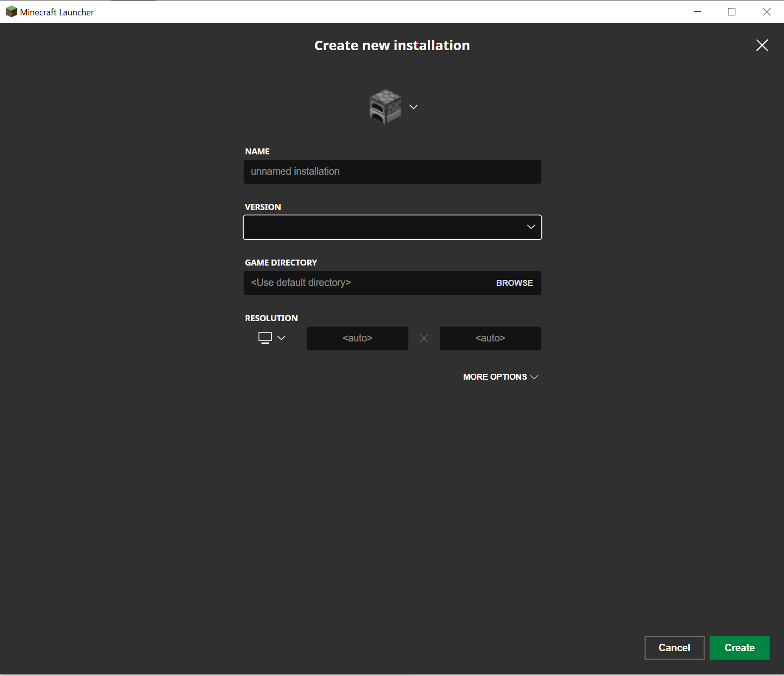Open the resolution presets monitor dropdown
The height and width of the screenshot is (676, 784).
272,338
